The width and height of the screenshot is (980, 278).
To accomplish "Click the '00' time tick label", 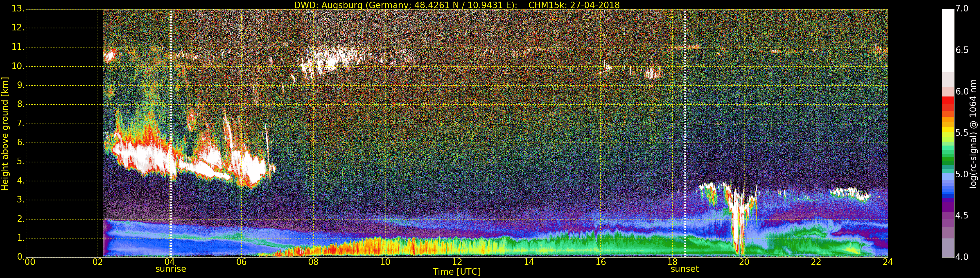I will click(30, 262).
